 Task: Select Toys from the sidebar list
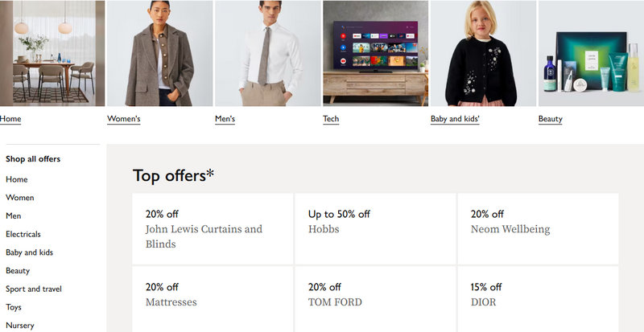click(14, 307)
